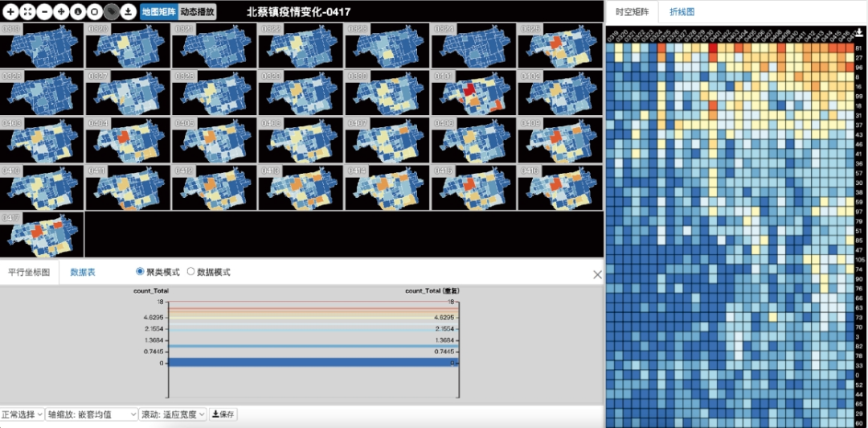Viewport: 868px width, 428px height.
Task: Open the 正常选择 dropdown
Action: pyautogui.click(x=23, y=414)
